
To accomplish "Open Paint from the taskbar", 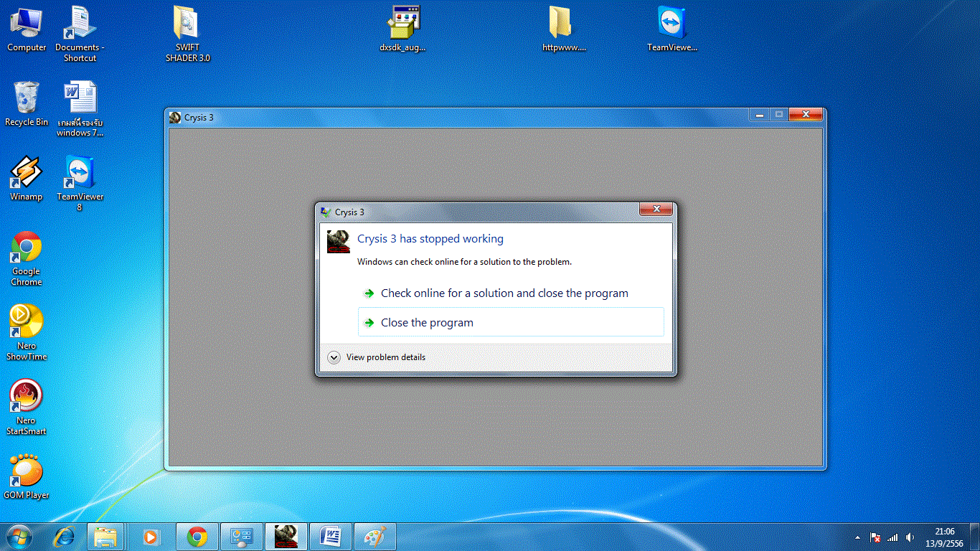I will click(x=374, y=536).
